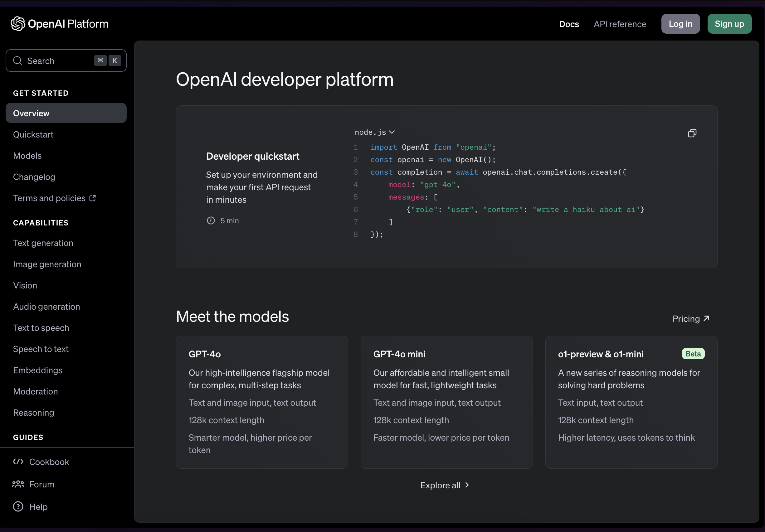Click the GET STARTED section header
765x532 pixels.
pyautogui.click(x=41, y=93)
